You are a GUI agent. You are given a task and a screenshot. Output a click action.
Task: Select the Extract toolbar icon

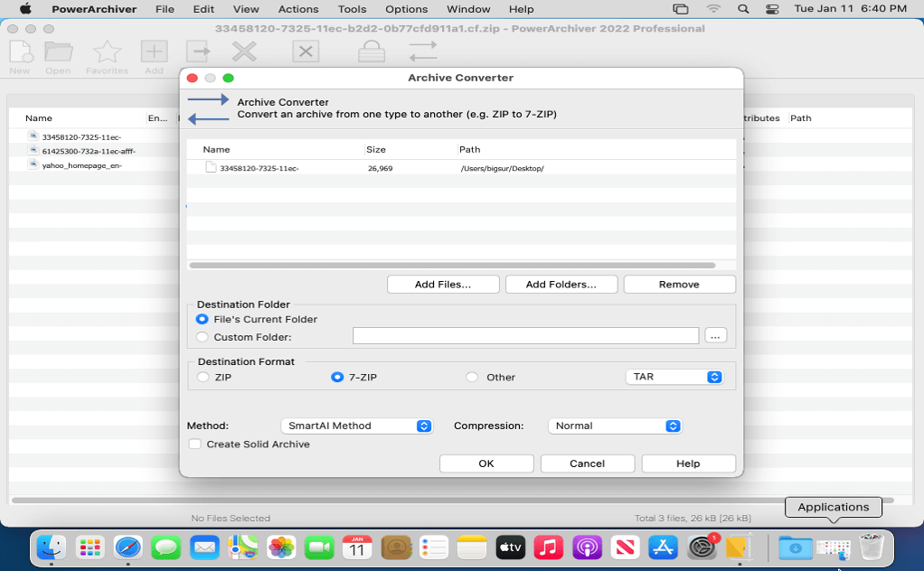tap(198, 51)
